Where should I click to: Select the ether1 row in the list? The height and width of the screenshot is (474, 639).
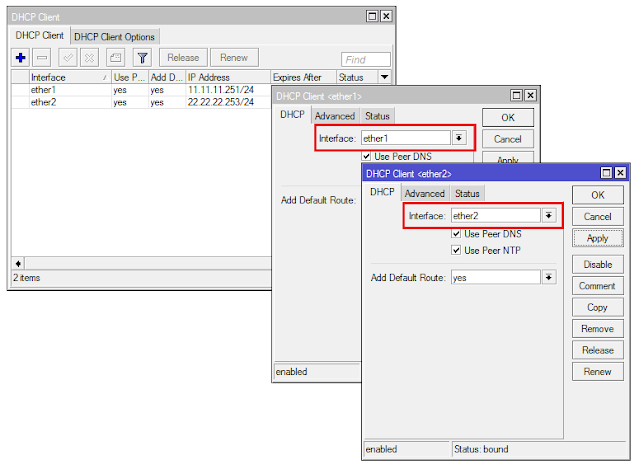141,90
